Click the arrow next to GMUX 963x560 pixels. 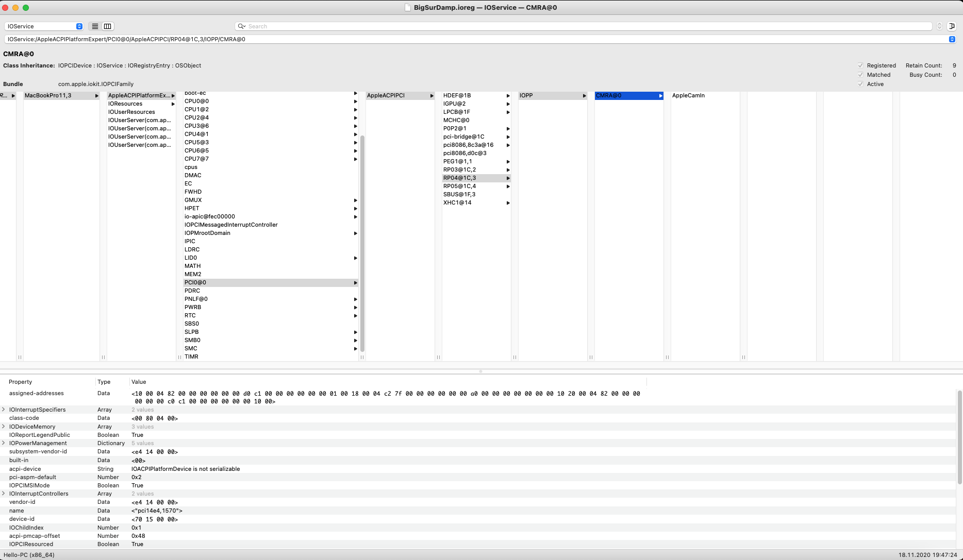pos(355,200)
